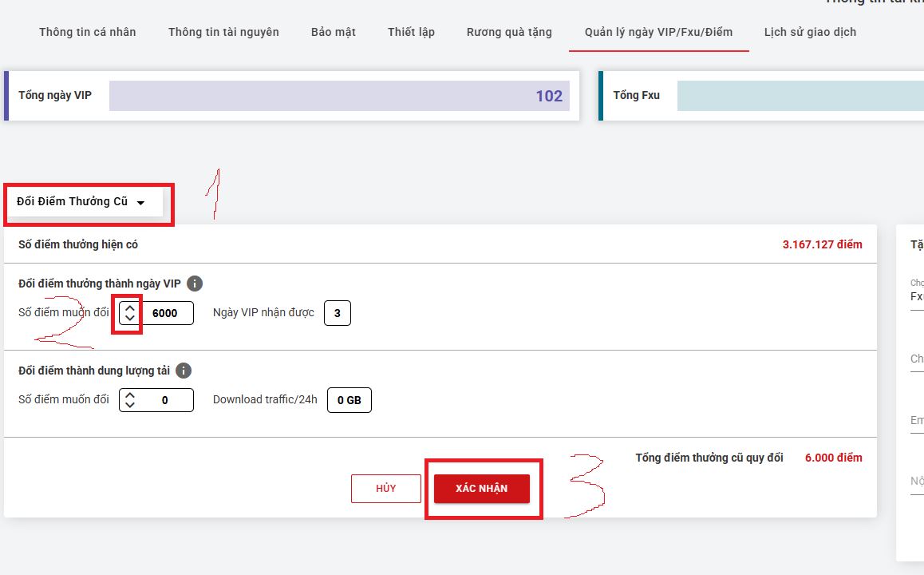Click the info icon beside "Đổi điểm thành dung lượng tải"
924x575 pixels.
185,370
